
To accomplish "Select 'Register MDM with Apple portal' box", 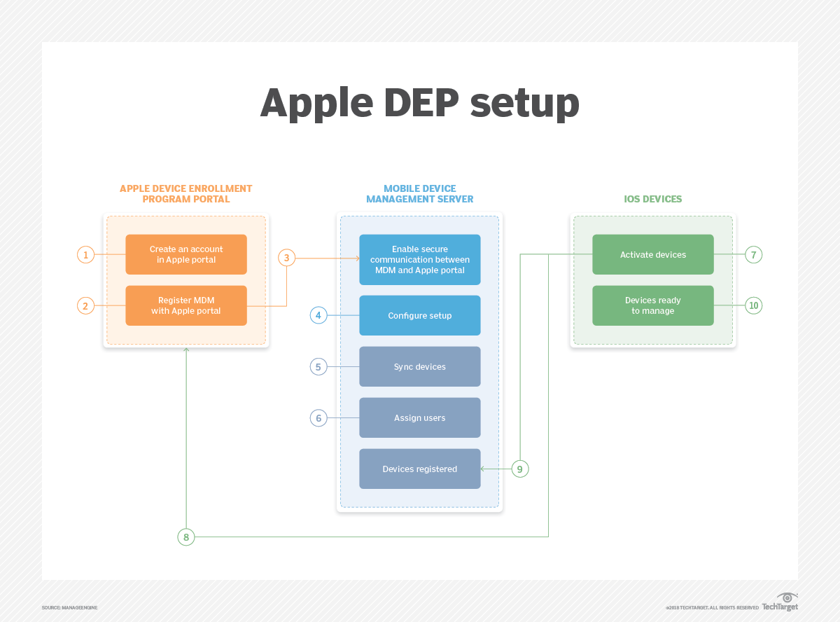I will [186, 305].
